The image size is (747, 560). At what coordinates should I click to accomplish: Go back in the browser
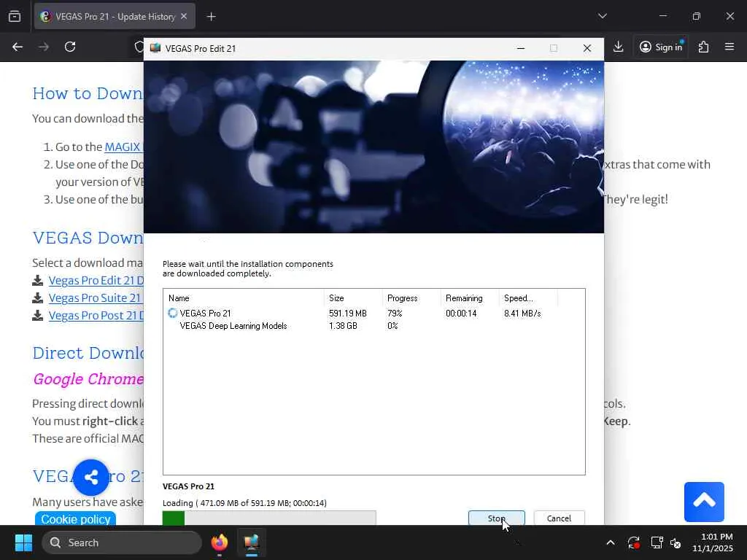pos(18,47)
